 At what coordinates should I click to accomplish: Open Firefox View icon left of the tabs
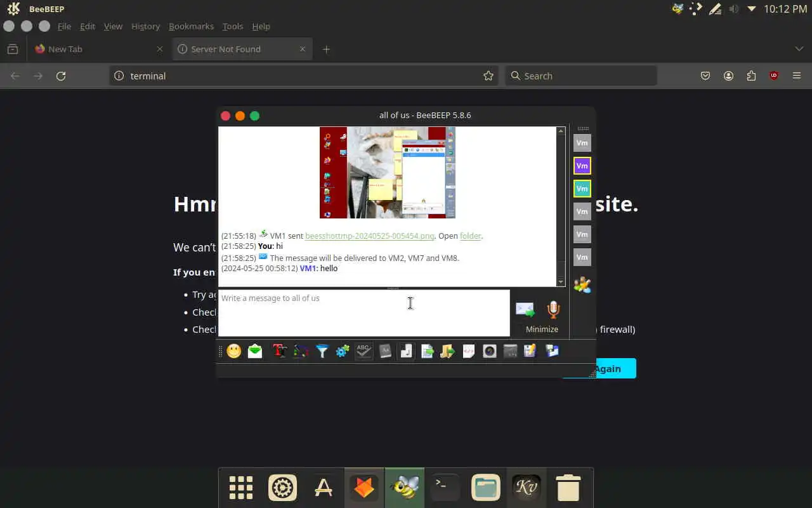[12, 49]
